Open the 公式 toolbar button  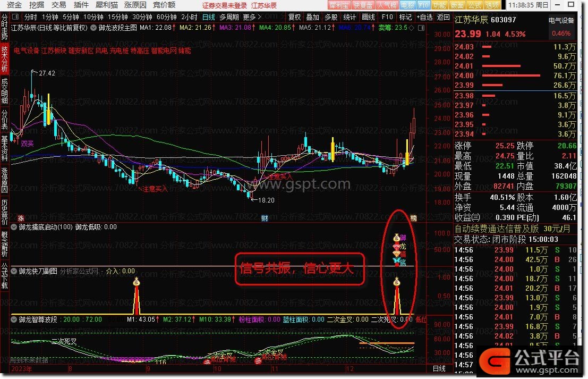474,5
